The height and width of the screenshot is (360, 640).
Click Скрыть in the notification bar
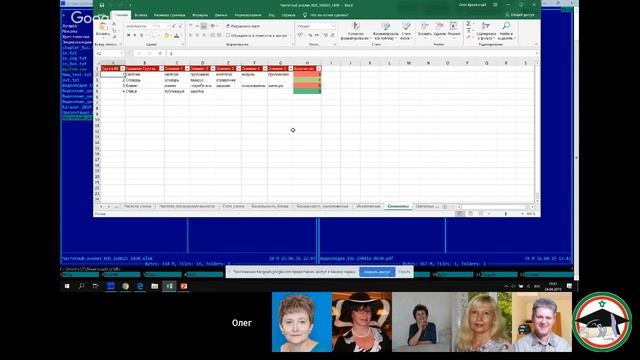click(x=404, y=272)
